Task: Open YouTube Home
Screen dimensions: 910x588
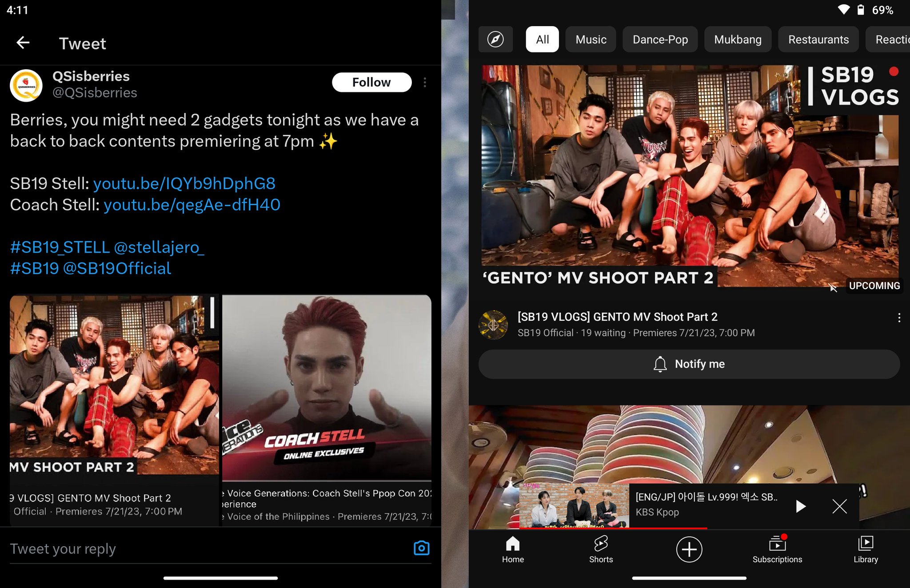Action: (513, 550)
